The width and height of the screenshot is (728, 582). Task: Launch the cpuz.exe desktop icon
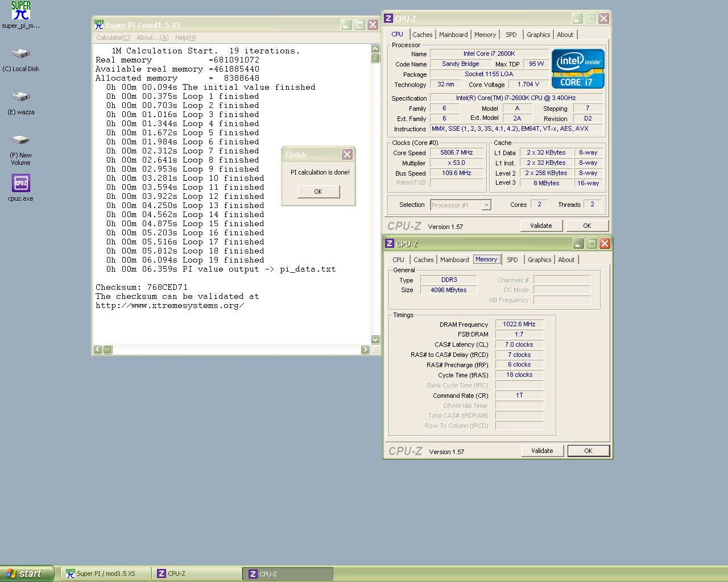pyautogui.click(x=21, y=184)
